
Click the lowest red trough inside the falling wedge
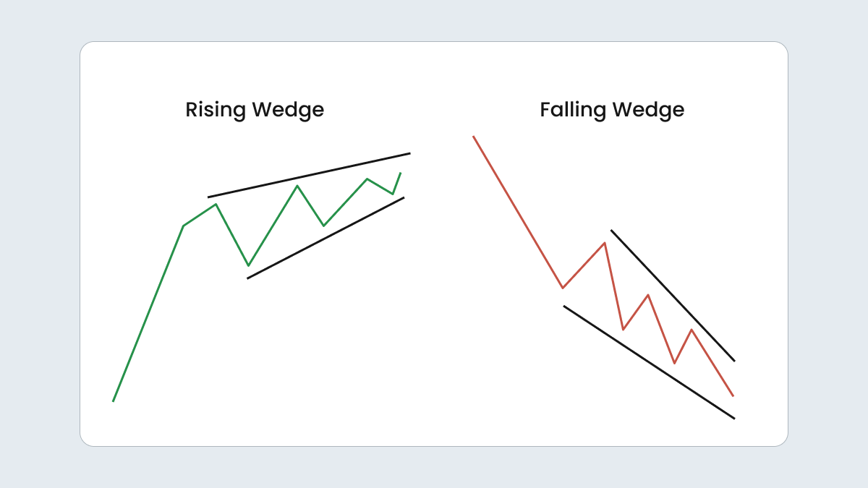(x=674, y=363)
